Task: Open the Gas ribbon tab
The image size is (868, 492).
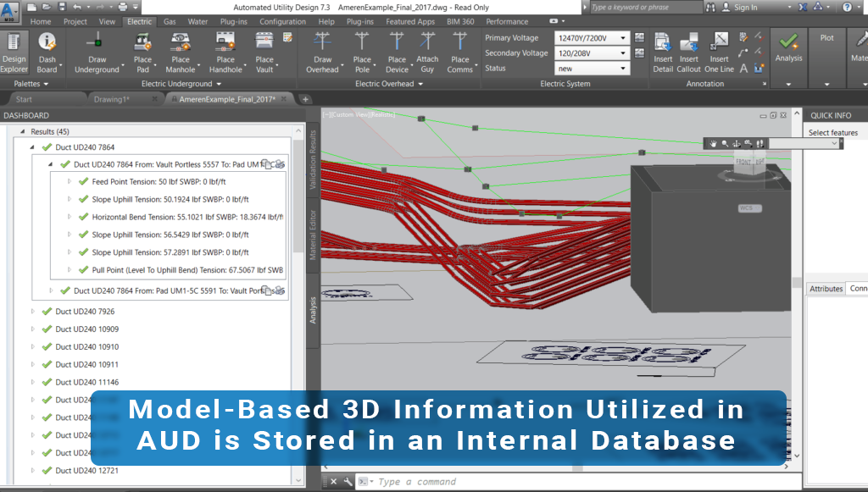Action: [x=170, y=21]
